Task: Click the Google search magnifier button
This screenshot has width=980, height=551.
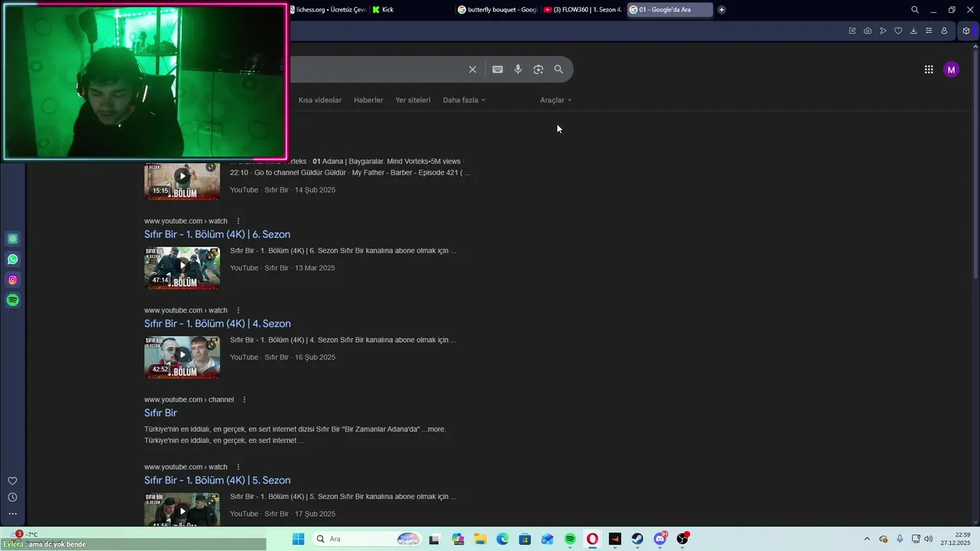Action: tap(559, 70)
